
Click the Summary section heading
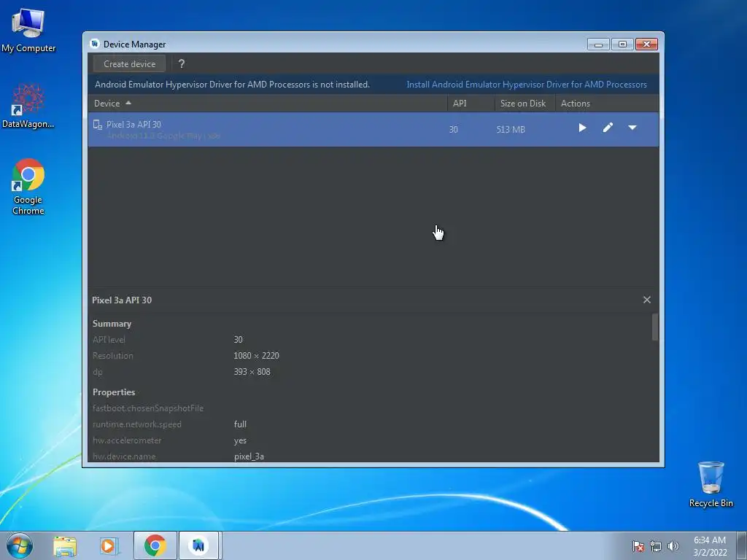112,323
